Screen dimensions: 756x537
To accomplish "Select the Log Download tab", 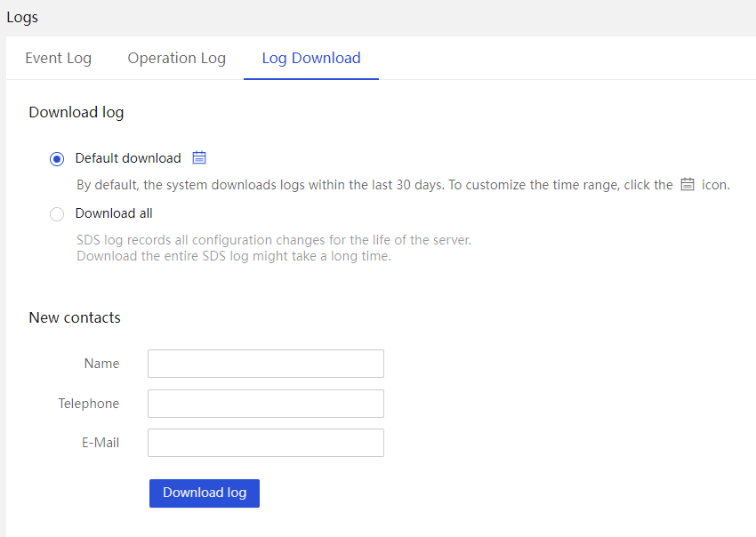I will coord(311,58).
